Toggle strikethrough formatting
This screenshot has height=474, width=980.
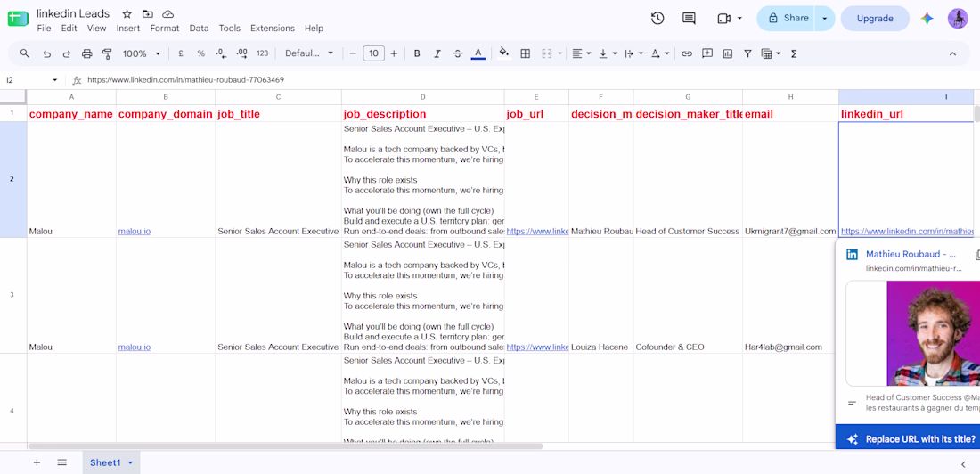[458, 53]
